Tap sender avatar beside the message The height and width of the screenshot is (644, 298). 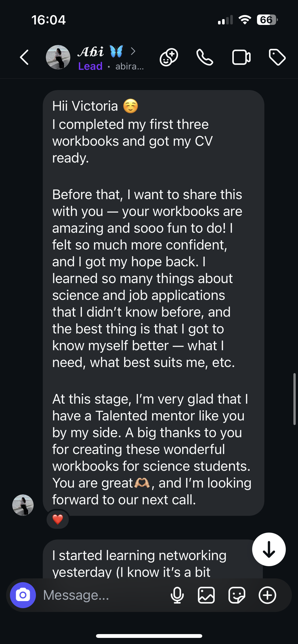(x=23, y=505)
